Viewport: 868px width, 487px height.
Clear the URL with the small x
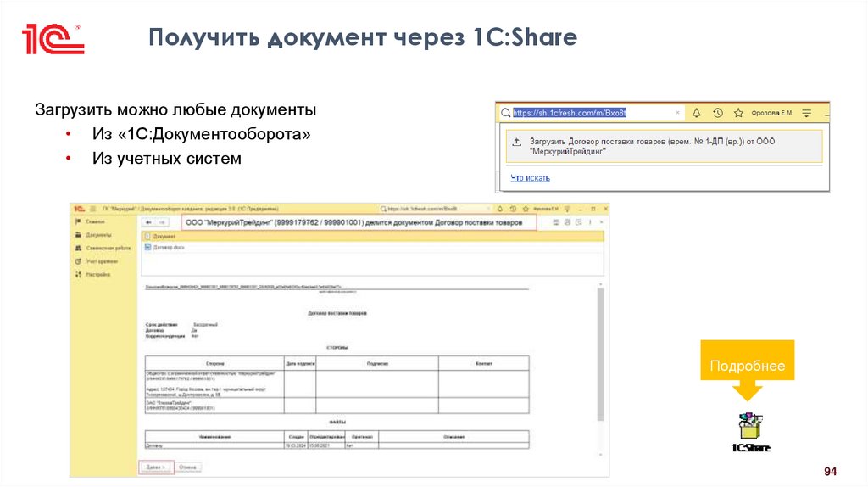(677, 113)
